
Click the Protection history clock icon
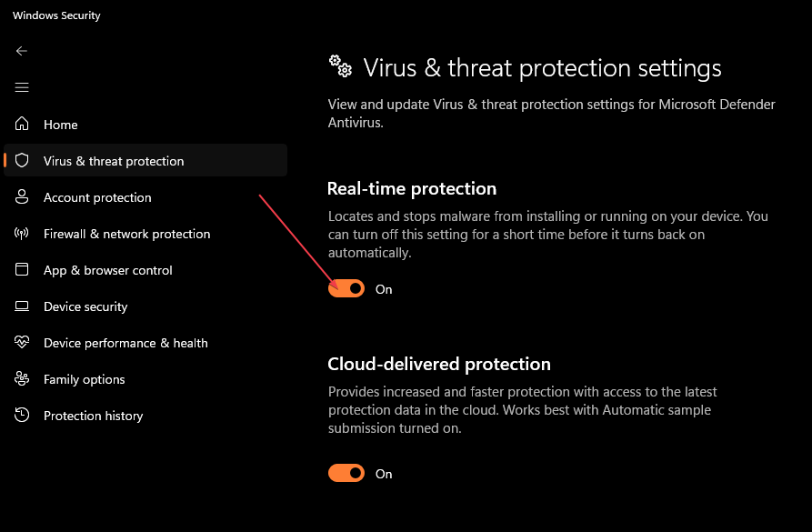click(x=22, y=415)
